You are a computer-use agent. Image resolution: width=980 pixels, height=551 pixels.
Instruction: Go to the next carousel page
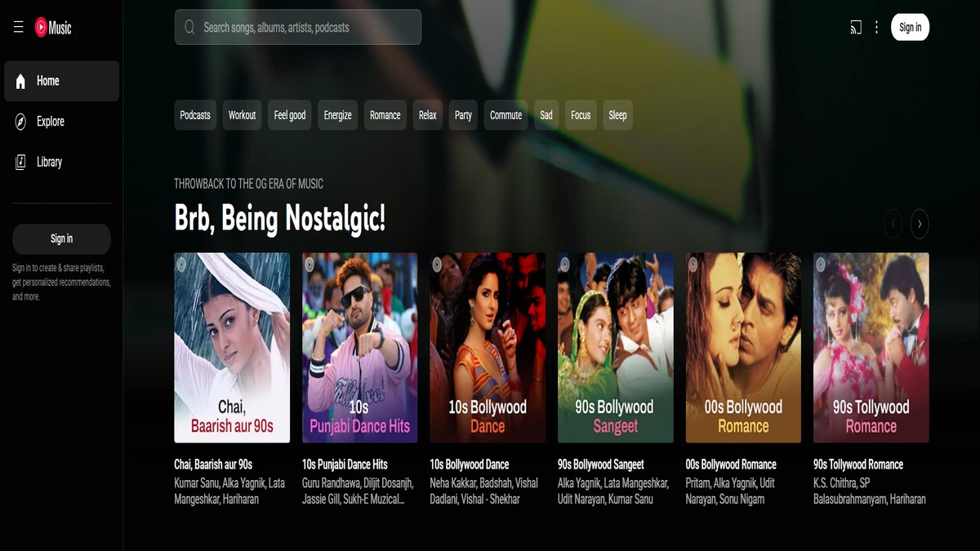[x=920, y=224]
